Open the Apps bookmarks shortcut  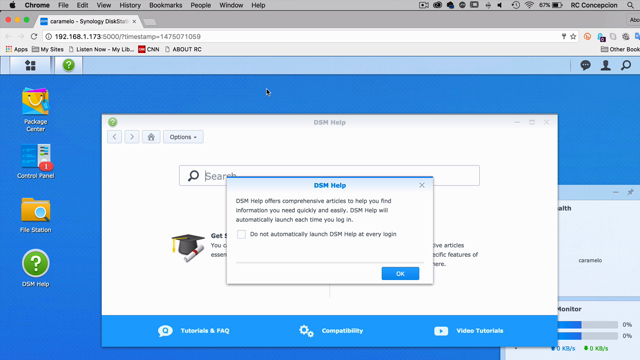tap(17, 49)
